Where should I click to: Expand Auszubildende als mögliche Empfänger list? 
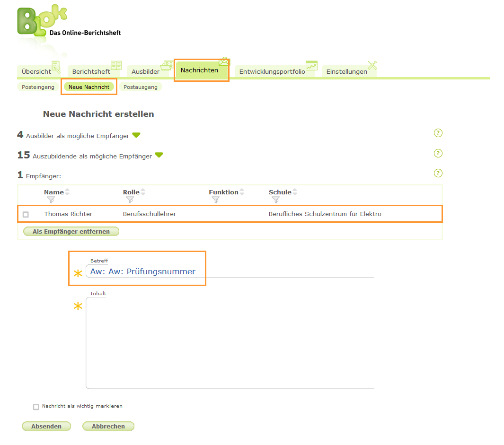159,155
